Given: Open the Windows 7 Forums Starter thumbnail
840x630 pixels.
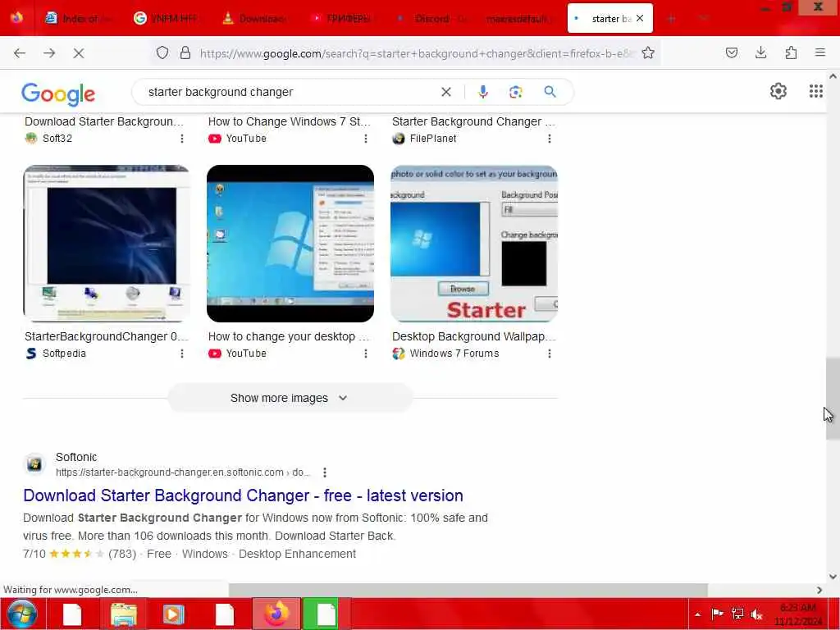Looking at the screenshot, I should click(474, 244).
